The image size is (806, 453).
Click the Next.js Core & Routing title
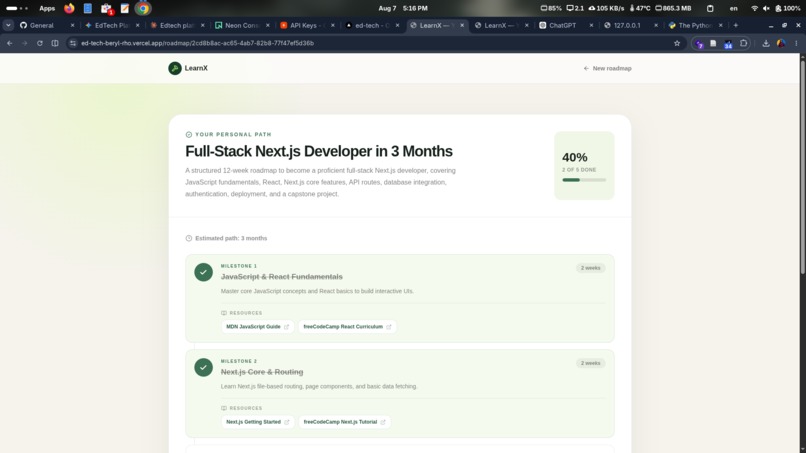(x=262, y=372)
